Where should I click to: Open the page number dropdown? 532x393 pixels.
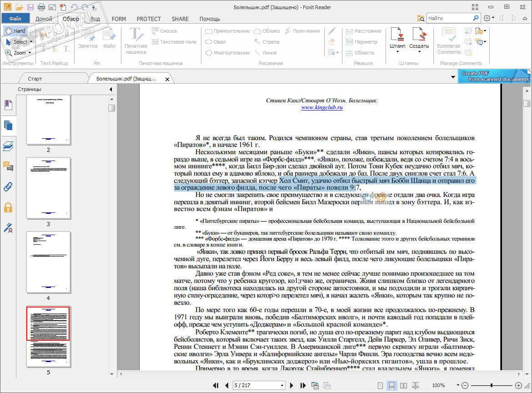282,386
